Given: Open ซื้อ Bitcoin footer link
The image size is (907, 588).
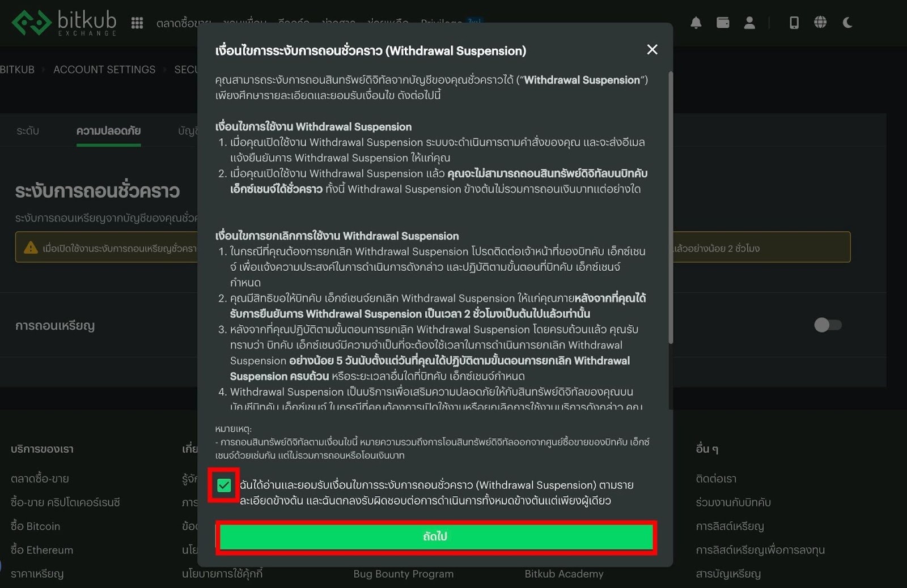Looking at the screenshot, I should pos(35,526).
